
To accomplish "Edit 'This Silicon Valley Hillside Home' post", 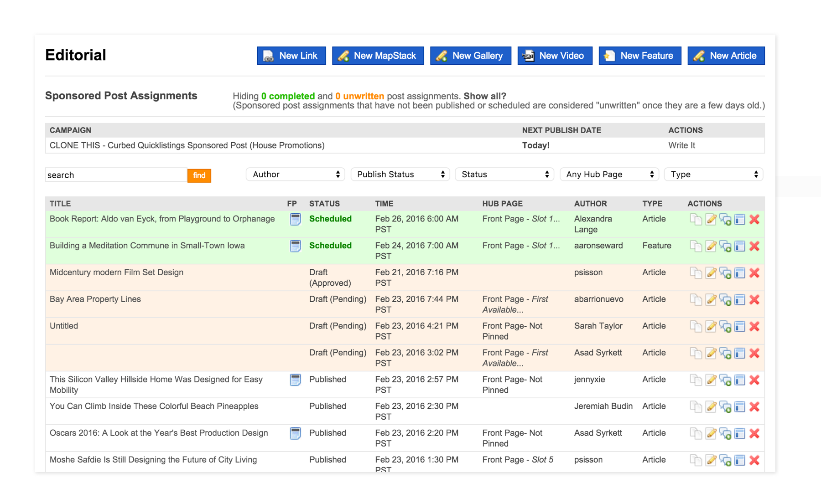I will 711,380.
